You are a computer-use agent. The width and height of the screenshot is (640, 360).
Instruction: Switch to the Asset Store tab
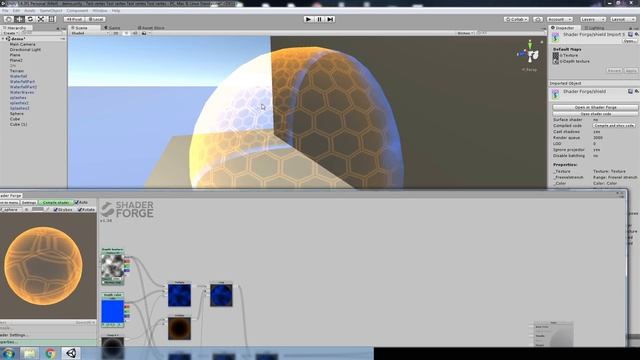151,28
